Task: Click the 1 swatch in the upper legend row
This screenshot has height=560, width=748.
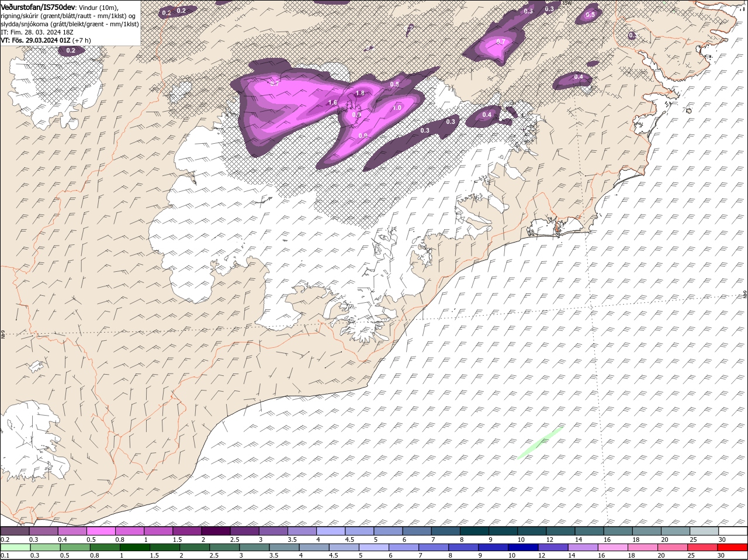Action: coord(158,531)
